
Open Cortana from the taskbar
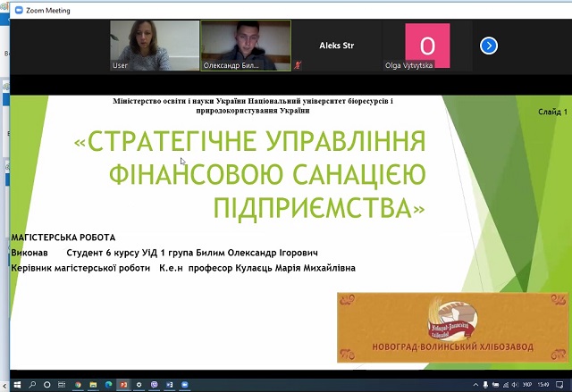click(x=46, y=385)
